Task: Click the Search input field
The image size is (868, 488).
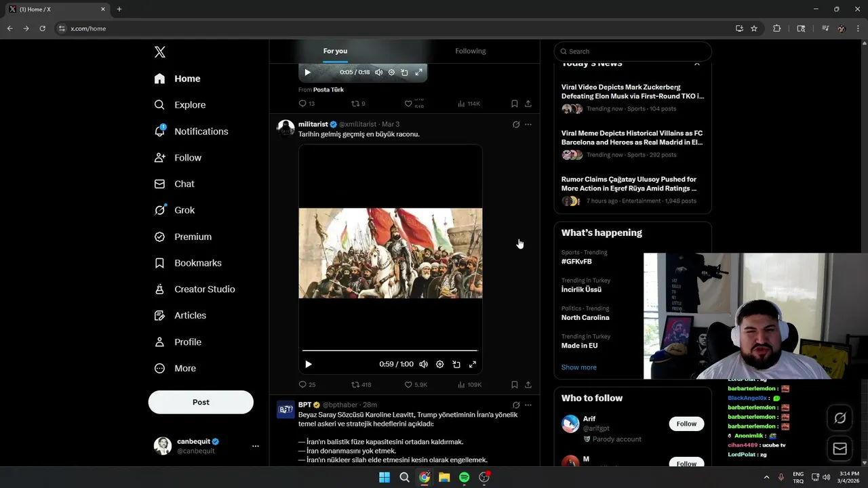Action: coord(633,52)
